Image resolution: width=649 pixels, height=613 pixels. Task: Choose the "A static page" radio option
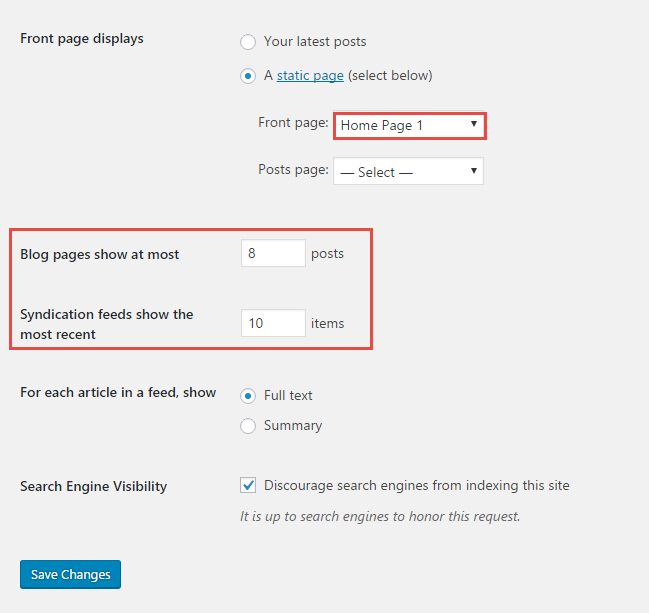pos(248,76)
